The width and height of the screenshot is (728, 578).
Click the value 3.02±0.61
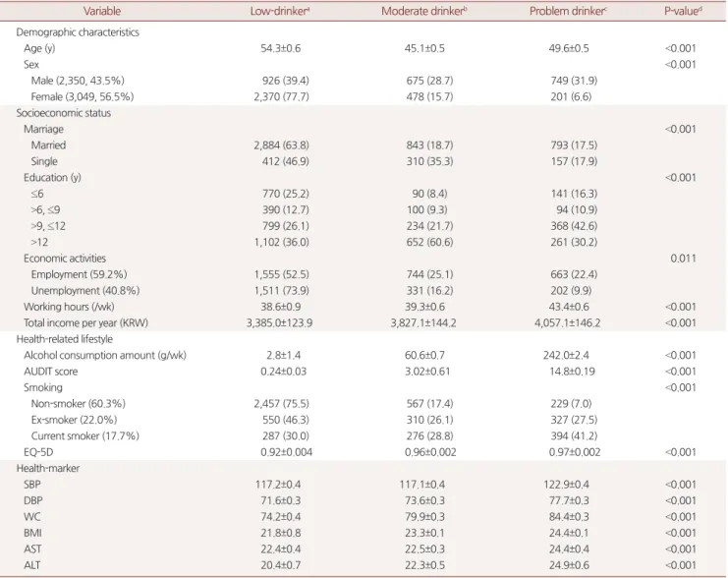point(427,372)
